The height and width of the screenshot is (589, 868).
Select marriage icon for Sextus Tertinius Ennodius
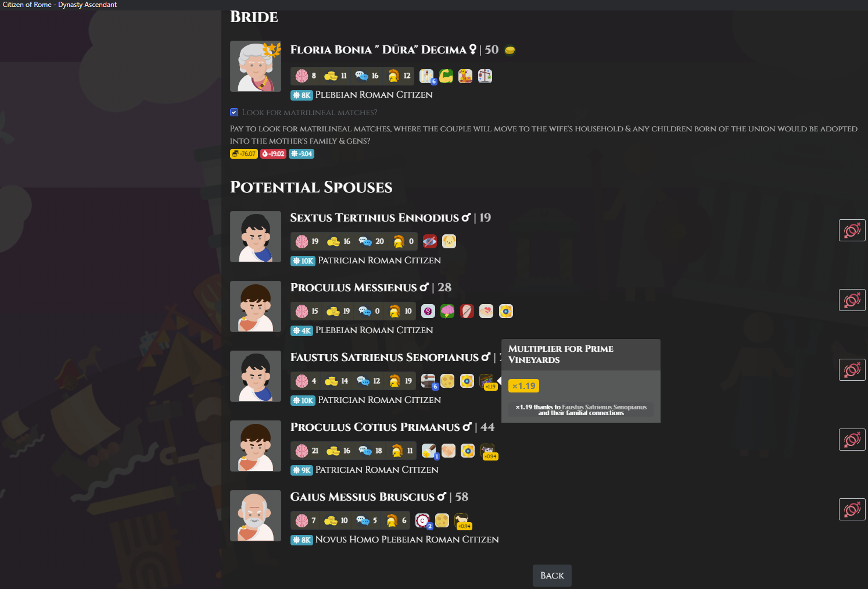(852, 230)
